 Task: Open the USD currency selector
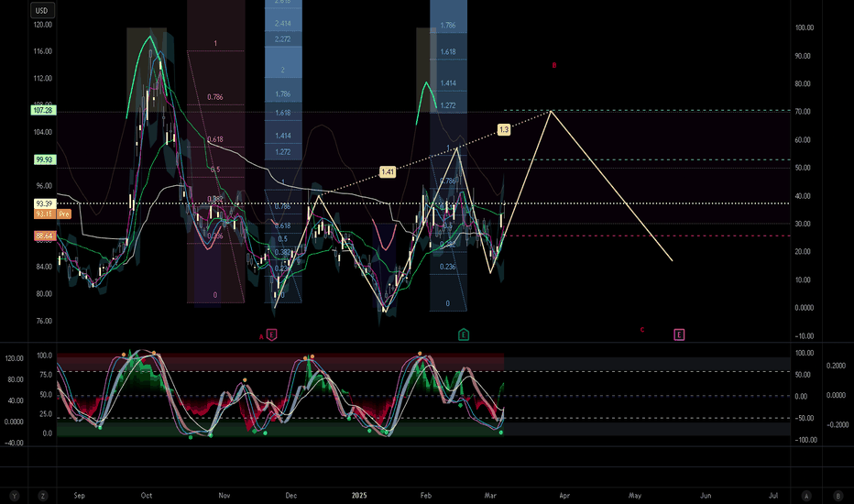[41, 10]
